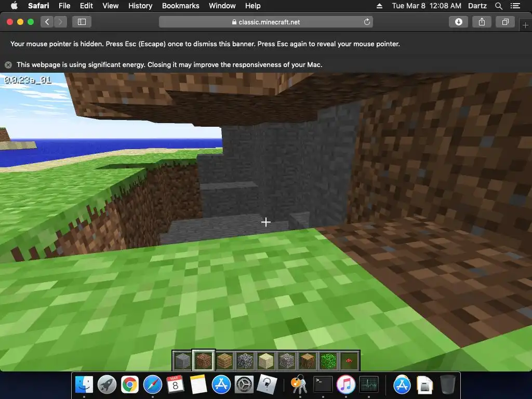Select the gravel block hotbar slot
Screen dimensions: 532x399
(287, 361)
